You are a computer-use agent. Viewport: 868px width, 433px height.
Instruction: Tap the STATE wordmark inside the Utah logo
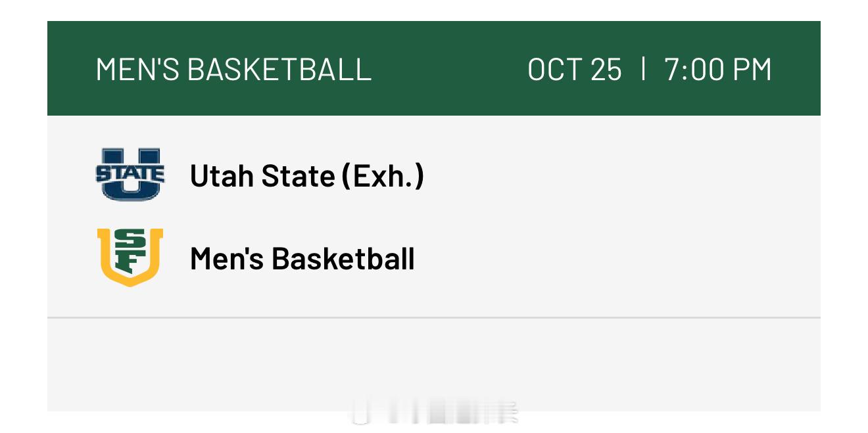pos(130,174)
